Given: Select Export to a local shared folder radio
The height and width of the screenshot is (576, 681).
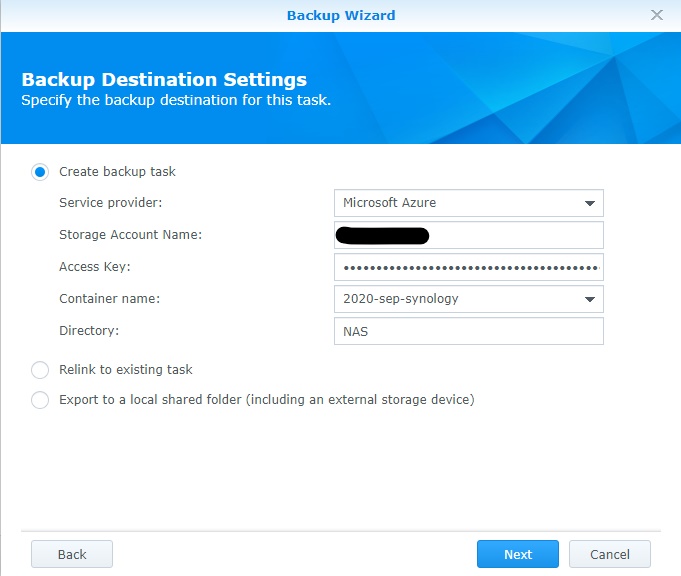Looking at the screenshot, I should [40, 400].
